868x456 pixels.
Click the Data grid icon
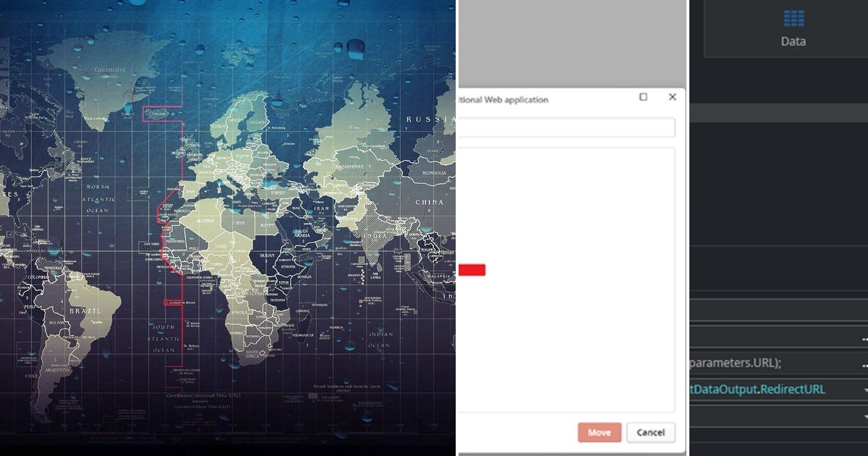pos(793,18)
